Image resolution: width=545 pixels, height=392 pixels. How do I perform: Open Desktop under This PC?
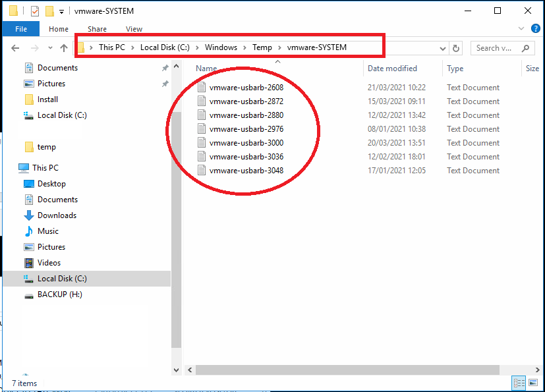[51, 184]
